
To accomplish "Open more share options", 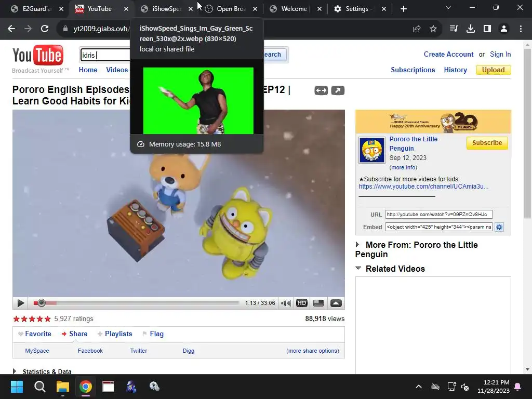I will pyautogui.click(x=312, y=351).
